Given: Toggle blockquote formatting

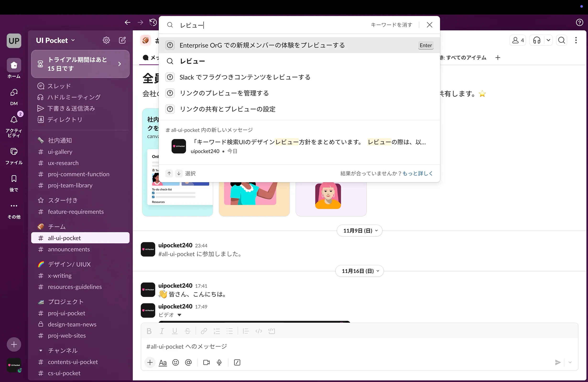Looking at the screenshot, I should click(245, 331).
